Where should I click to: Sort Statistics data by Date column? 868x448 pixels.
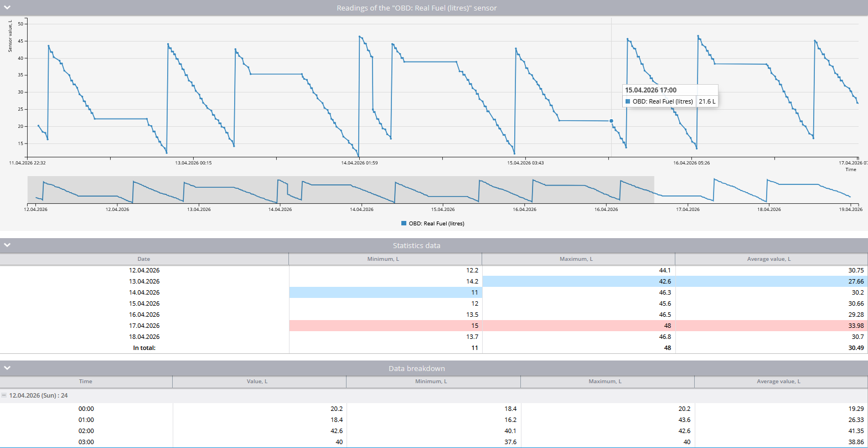pyautogui.click(x=144, y=259)
